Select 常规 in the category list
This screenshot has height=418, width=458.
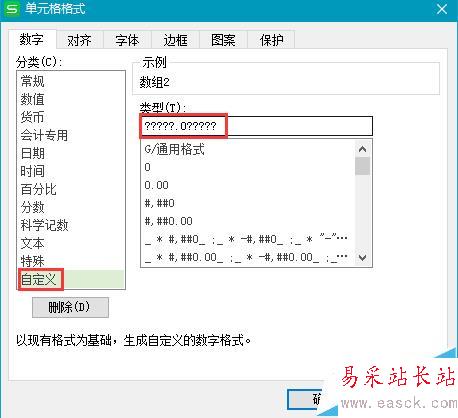[x=71, y=81]
